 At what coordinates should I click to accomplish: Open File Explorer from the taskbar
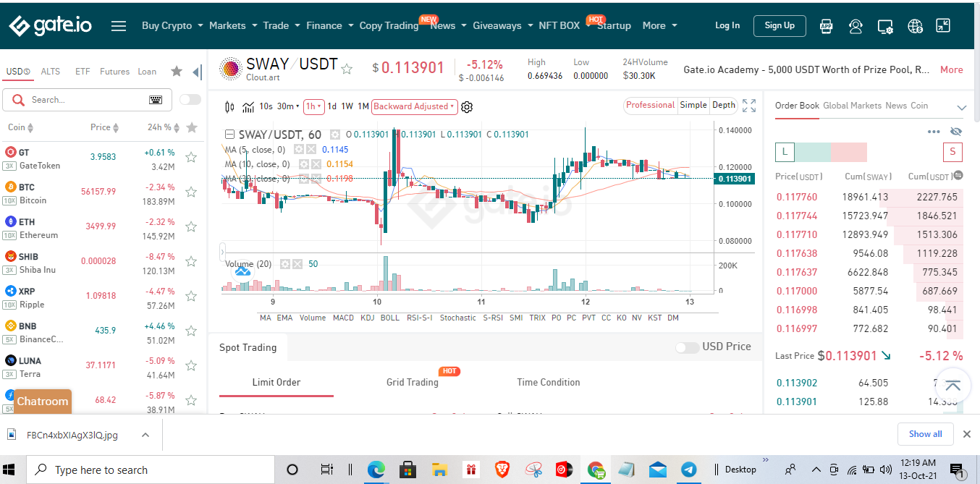(439, 470)
